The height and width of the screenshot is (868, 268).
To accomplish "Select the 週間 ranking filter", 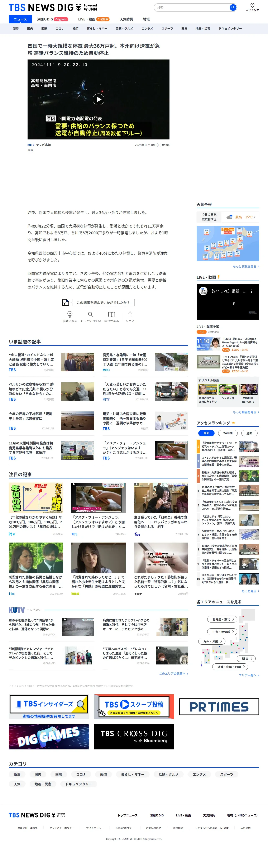I will coord(249,433).
